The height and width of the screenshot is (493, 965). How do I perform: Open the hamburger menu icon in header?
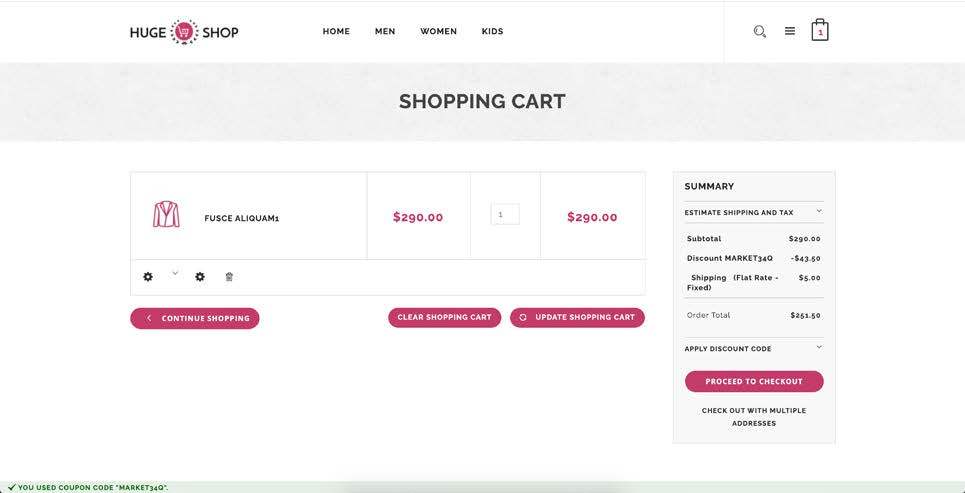(x=790, y=31)
